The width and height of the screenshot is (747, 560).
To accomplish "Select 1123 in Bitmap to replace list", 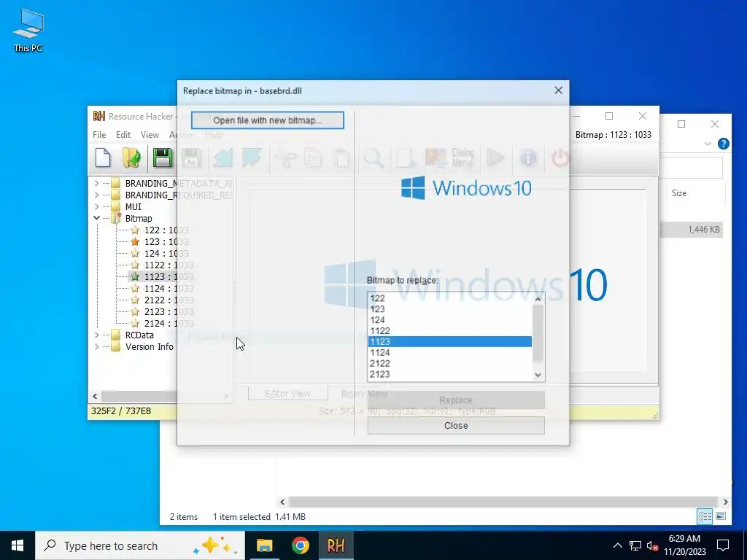I will pos(449,341).
